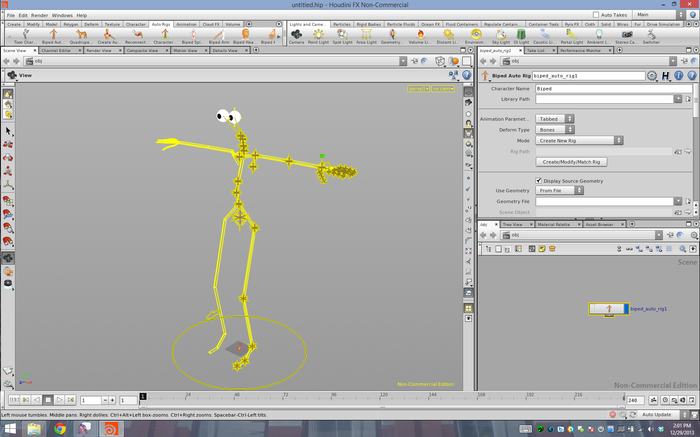Image resolution: width=700 pixels, height=437 pixels.
Task: Add an Ambient Light from the shelf
Action: pos(599,36)
